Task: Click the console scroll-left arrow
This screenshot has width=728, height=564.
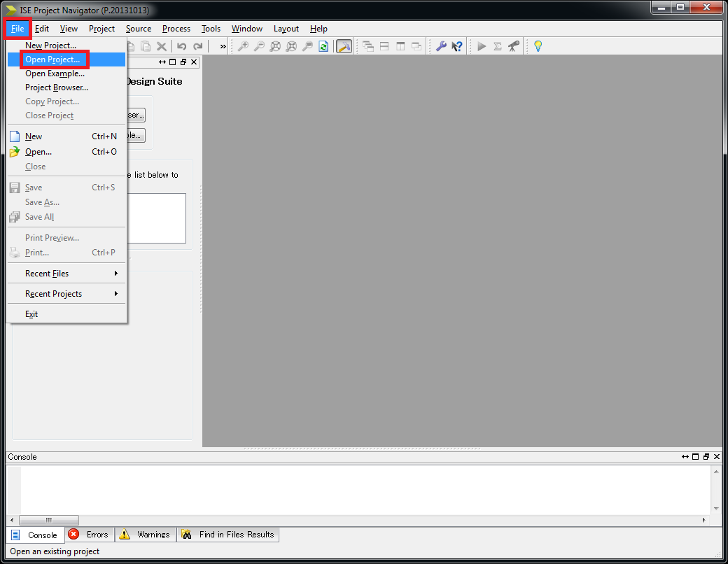Action: [x=12, y=520]
